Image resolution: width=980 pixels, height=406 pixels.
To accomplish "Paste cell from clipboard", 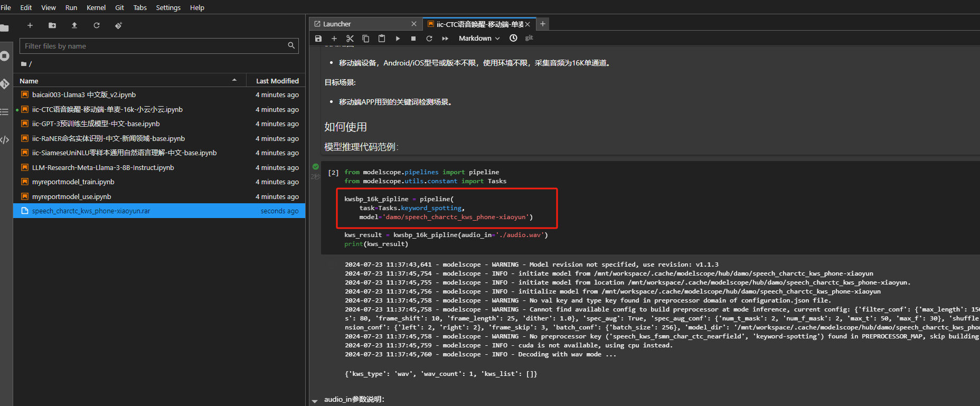I will (x=381, y=38).
